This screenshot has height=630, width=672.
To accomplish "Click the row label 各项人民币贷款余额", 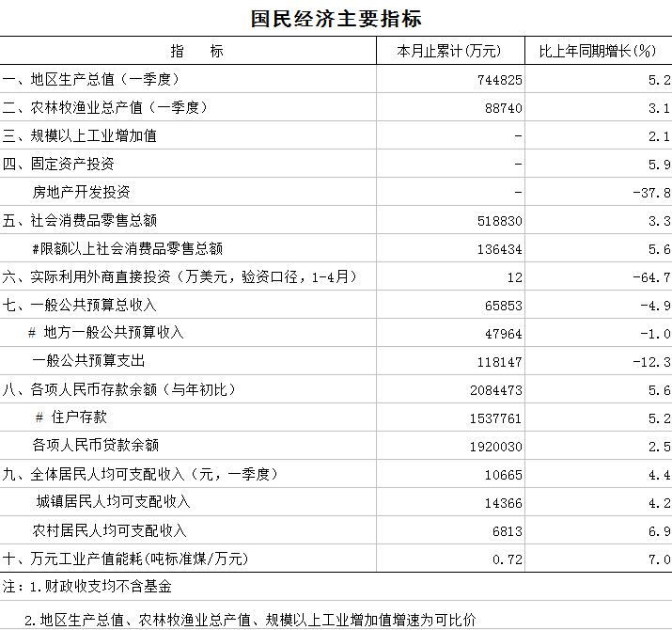I will point(96,445).
